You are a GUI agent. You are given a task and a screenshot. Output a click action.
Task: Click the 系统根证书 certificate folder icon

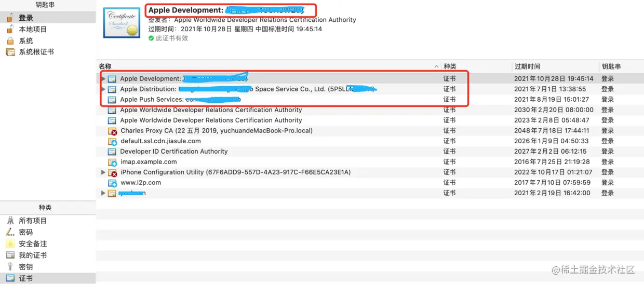point(10,52)
